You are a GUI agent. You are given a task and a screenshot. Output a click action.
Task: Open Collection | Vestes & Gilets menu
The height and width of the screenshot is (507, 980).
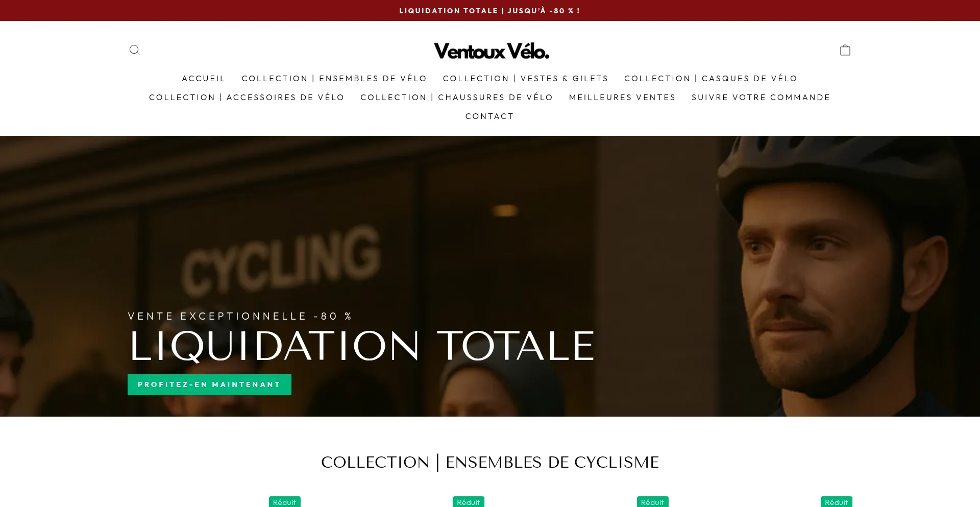pos(526,79)
